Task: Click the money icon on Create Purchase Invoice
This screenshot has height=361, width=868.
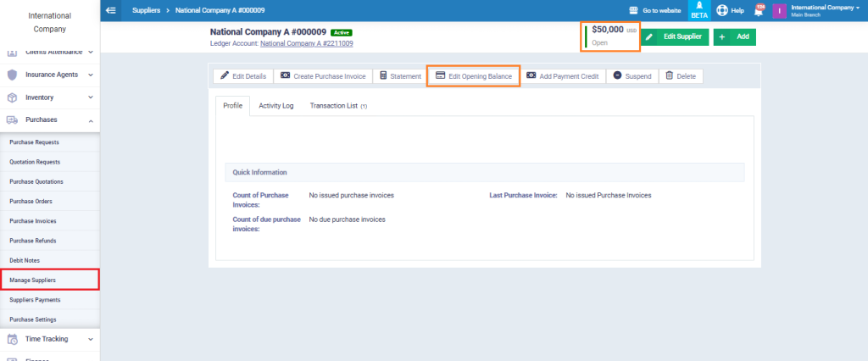Action: [x=285, y=76]
